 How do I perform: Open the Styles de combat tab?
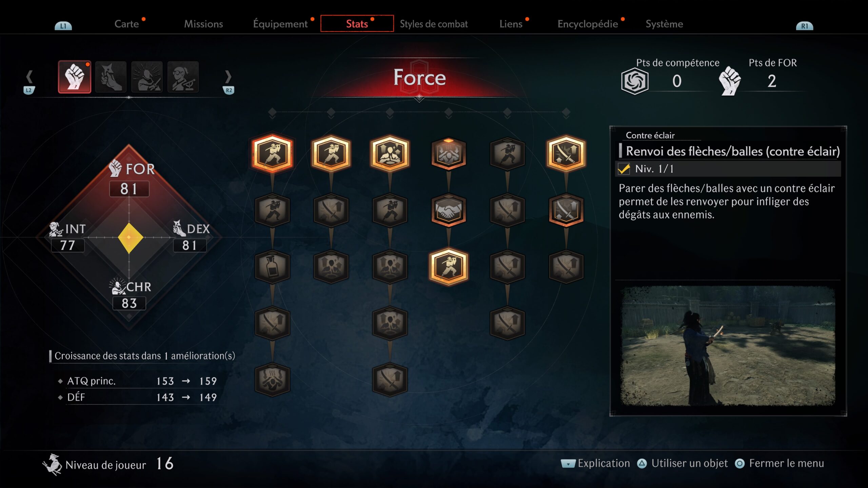(434, 24)
